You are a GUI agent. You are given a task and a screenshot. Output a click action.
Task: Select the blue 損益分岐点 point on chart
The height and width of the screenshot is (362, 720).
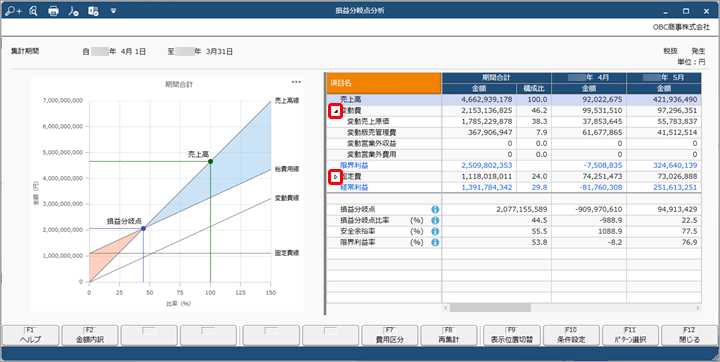143,228
